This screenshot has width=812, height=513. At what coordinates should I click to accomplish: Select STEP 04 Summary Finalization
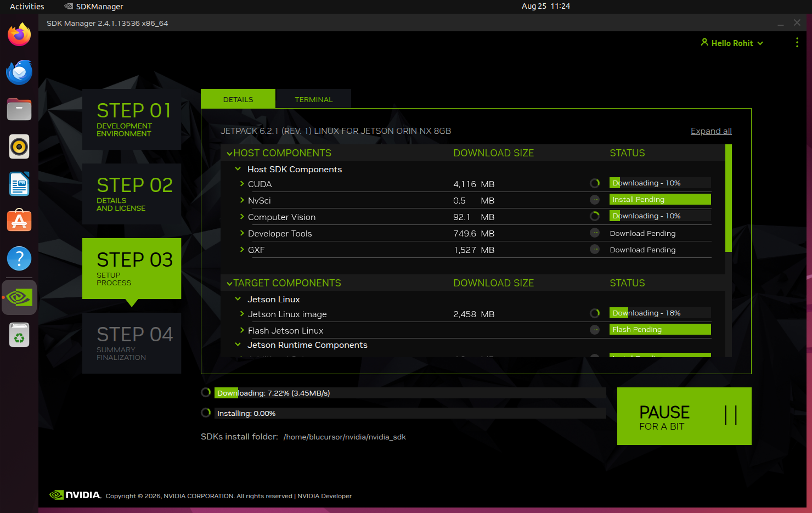pos(132,343)
